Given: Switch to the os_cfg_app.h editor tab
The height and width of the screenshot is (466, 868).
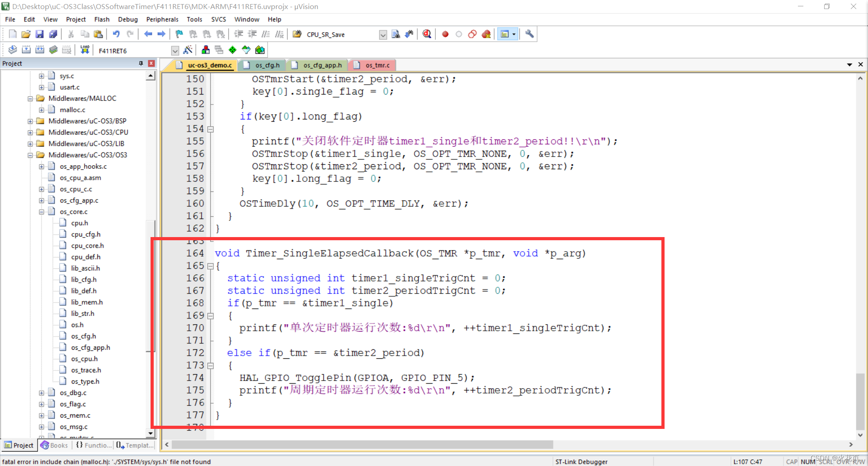Looking at the screenshot, I should coord(317,65).
